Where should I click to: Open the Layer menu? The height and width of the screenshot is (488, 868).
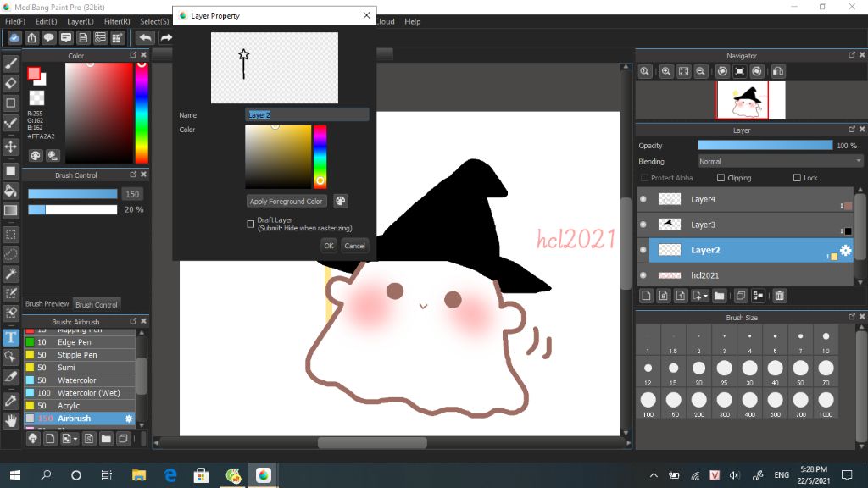click(81, 21)
